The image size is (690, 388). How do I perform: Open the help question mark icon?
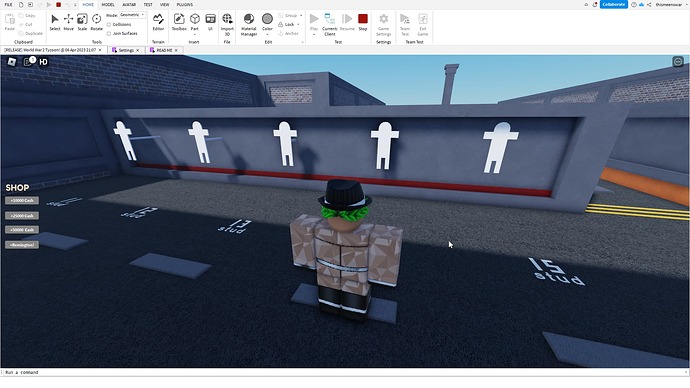pos(634,4)
